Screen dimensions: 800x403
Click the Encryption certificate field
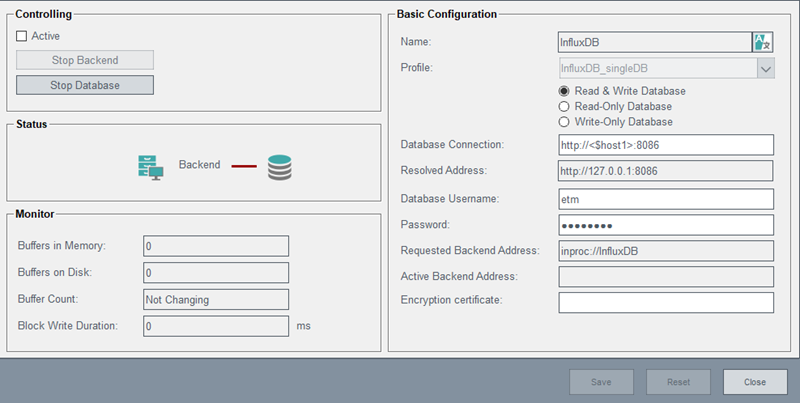666,302
